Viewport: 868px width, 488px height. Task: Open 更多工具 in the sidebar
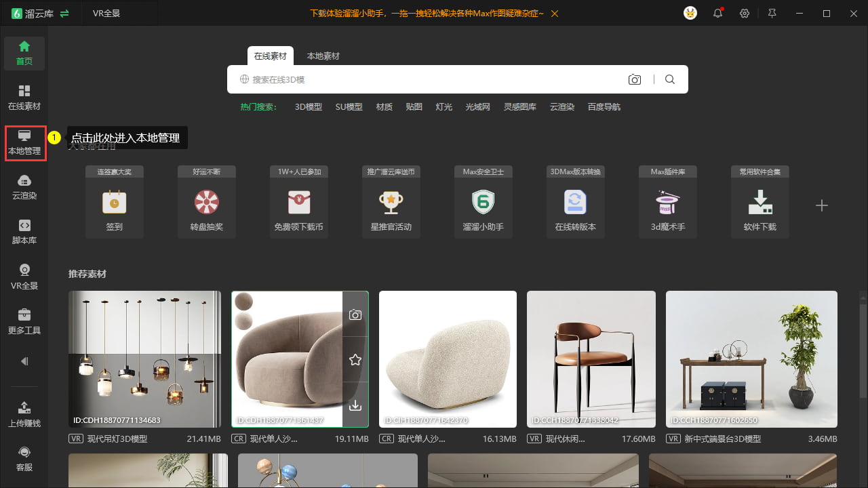tap(24, 322)
